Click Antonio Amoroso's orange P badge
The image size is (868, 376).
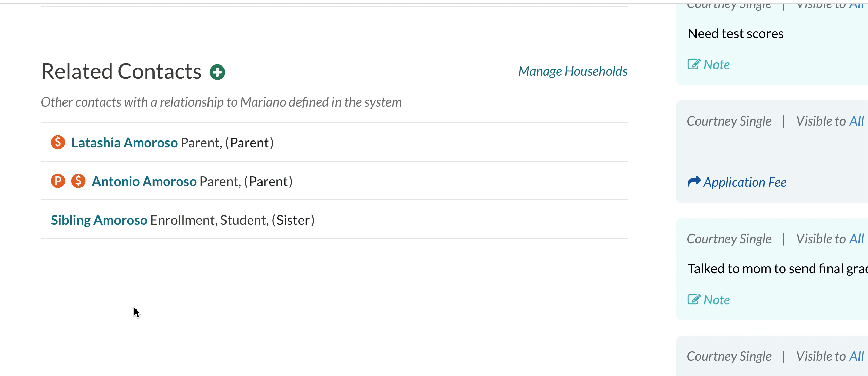point(58,181)
